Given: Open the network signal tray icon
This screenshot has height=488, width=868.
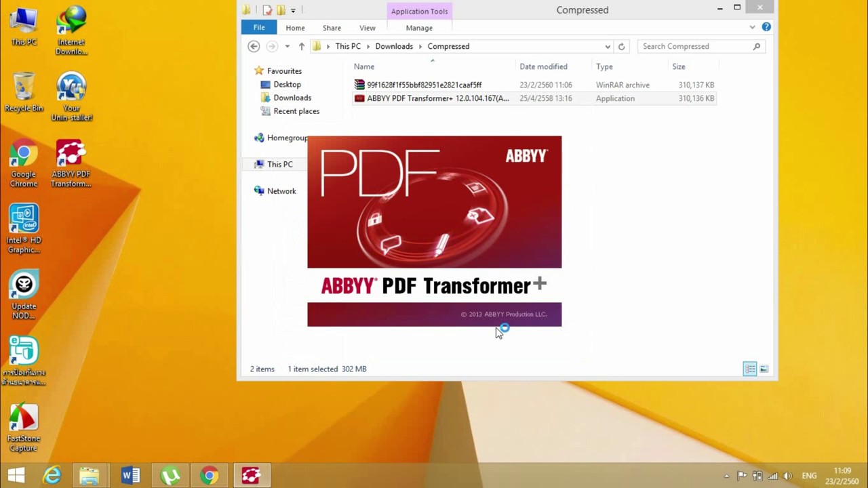Looking at the screenshot, I should (x=772, y=476).
